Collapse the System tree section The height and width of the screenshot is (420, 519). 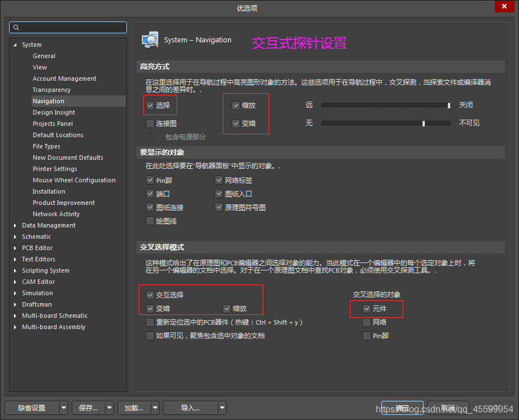[x=14, y=45]
